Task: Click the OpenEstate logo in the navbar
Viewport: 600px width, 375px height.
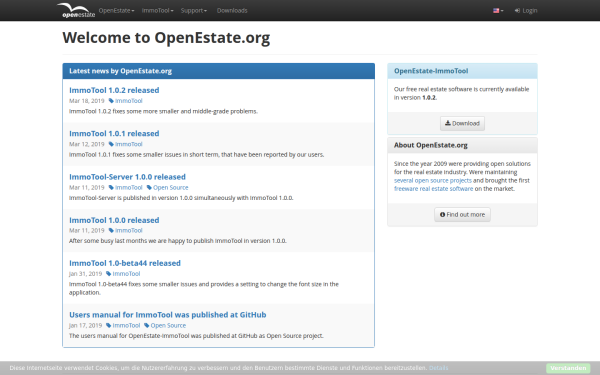Action: click(76, 10)
